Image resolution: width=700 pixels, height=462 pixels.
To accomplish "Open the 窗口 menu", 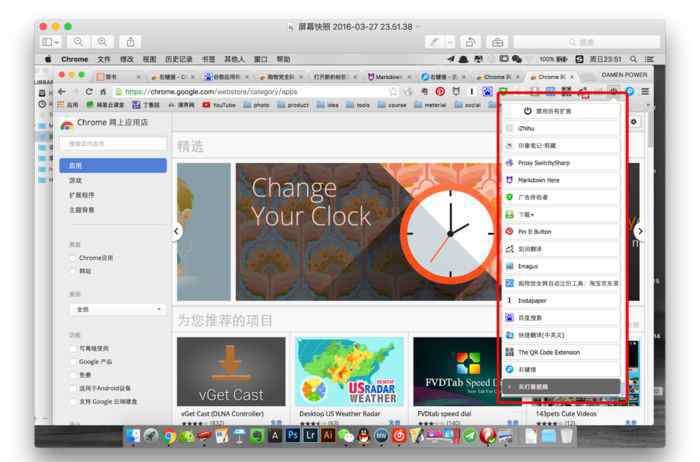I will pos(260,59).
